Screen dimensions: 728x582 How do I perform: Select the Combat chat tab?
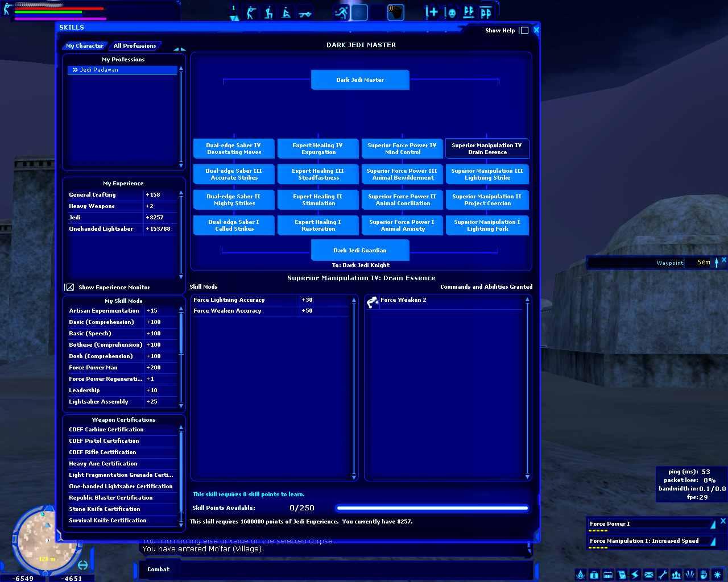158,569
